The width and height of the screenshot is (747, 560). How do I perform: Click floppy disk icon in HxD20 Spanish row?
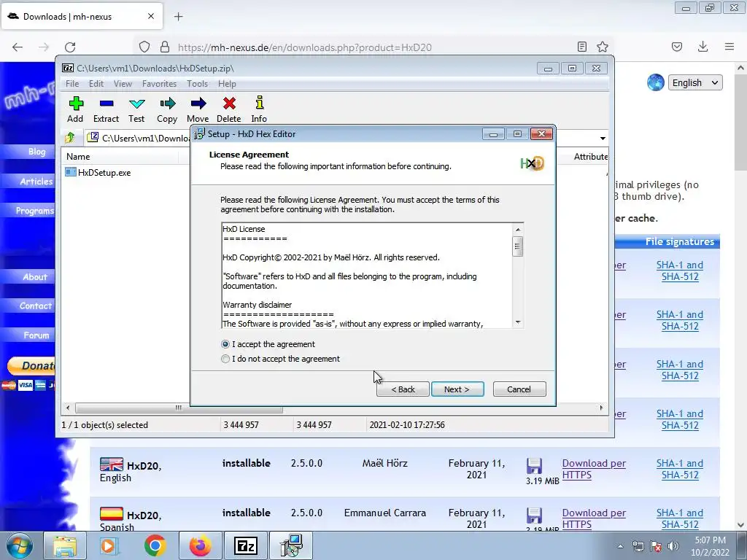[534, 516]
